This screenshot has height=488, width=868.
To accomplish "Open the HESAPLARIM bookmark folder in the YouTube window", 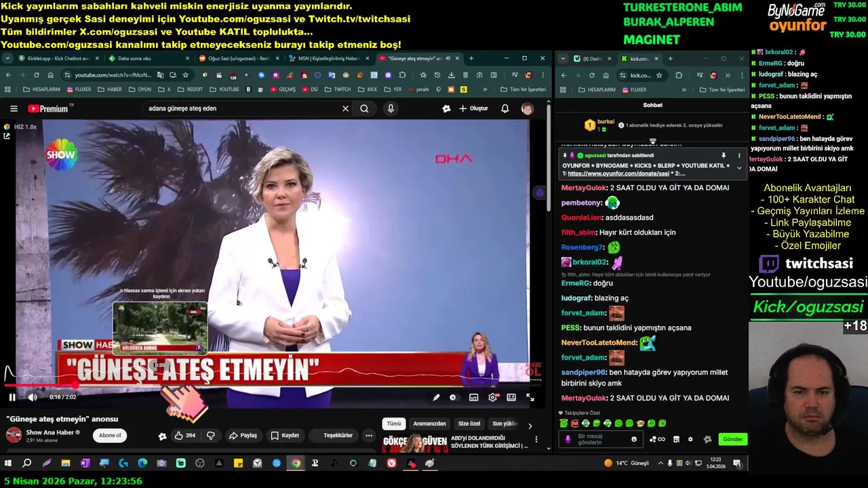I will point(42,89).
